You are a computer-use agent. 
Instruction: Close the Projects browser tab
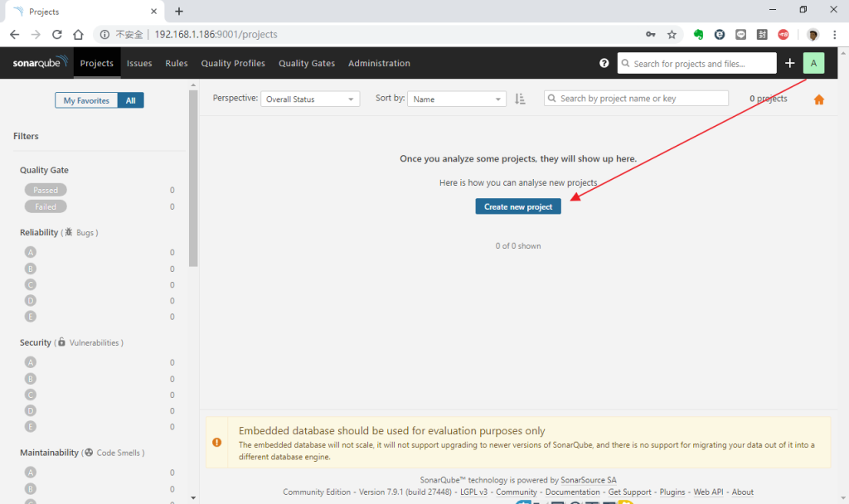pyautogui.click(x=153, y=12)
